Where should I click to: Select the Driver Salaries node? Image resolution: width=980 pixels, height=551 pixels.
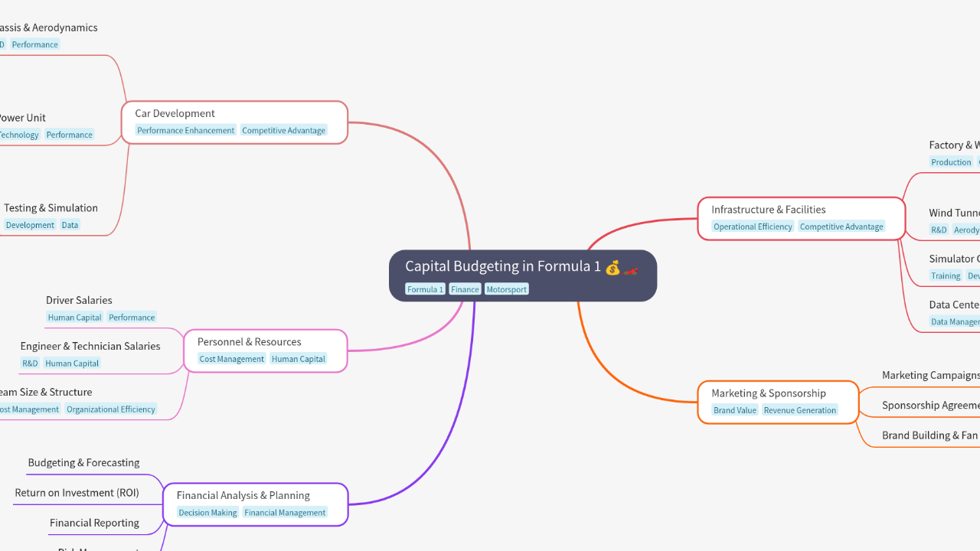point(79,301)
